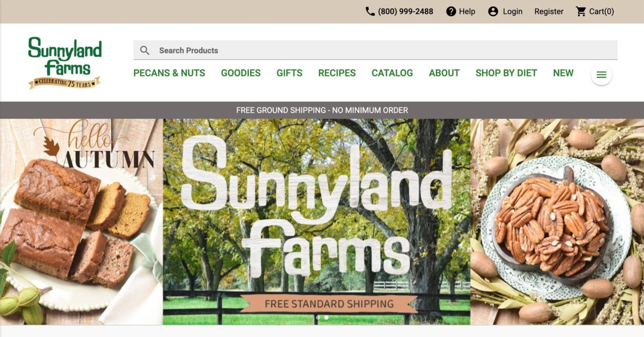Click the Login account avatar icon
This screenshot has width=644, height=337.
coord(493,12)
